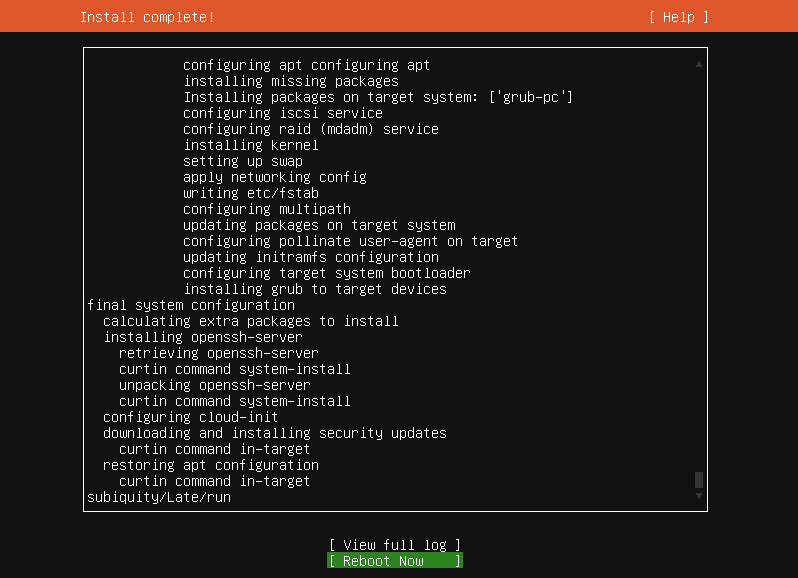Open View full log

[x=395, y=545]
